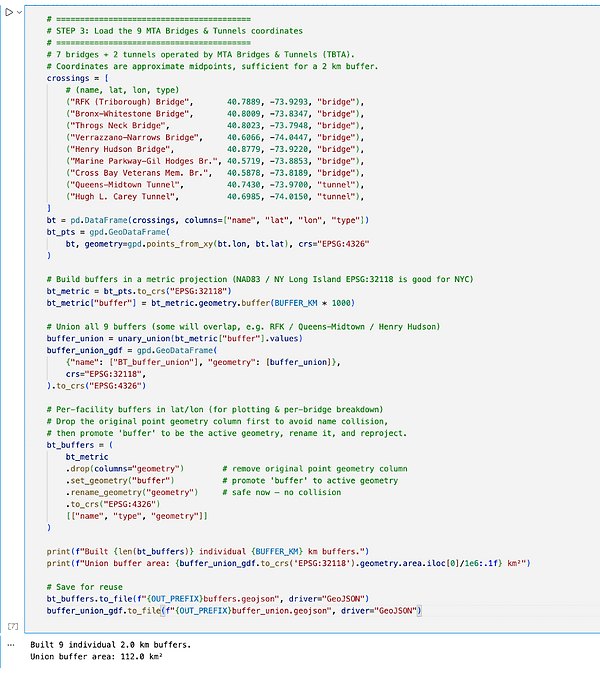Click the line 'crossings = ['
This screenshot has width=600, height=686.
tap(77, 78)
